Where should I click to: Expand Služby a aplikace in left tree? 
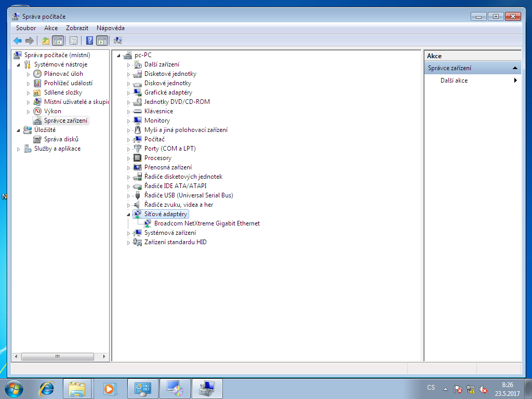pyautogui.click(x=19, y=149)
